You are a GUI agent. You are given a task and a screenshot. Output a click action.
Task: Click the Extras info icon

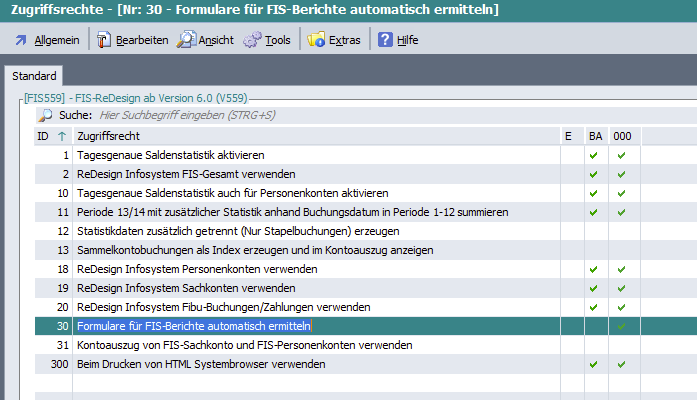coord(316,41)
